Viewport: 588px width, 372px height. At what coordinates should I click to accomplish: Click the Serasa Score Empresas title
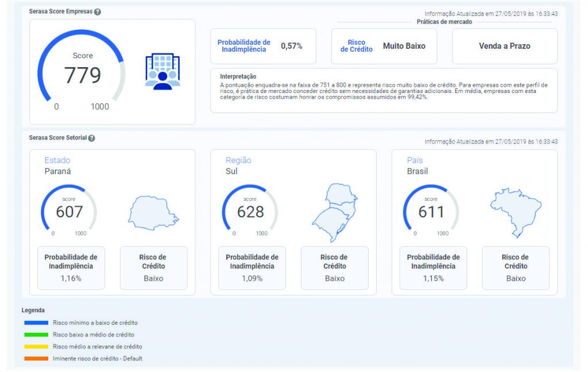point(61,11)
